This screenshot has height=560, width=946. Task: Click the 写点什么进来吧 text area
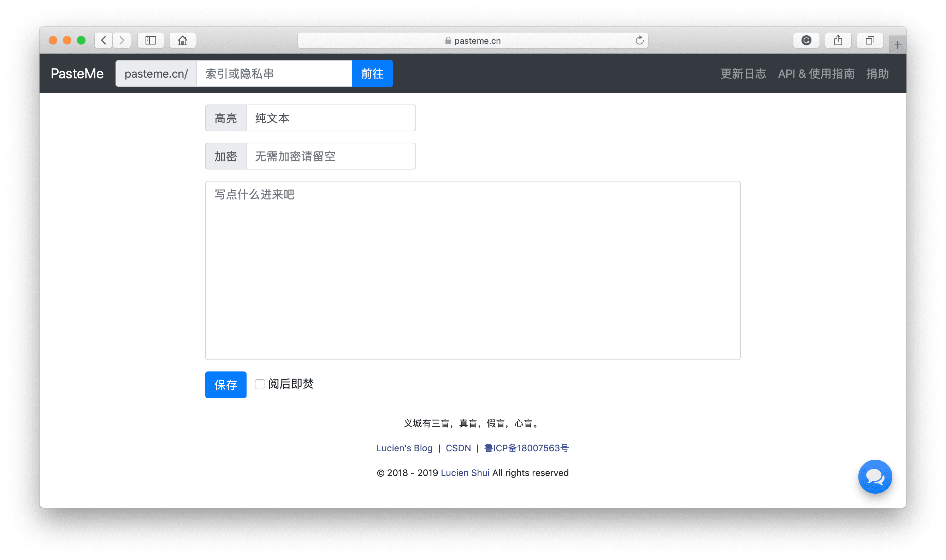click(x=473, y=270)
